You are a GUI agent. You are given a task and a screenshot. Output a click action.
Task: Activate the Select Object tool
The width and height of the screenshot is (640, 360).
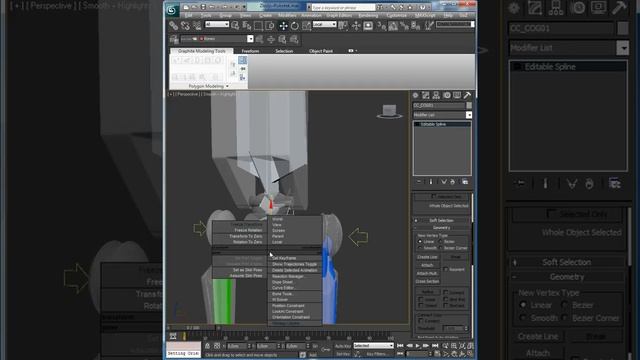click(235, 25)
